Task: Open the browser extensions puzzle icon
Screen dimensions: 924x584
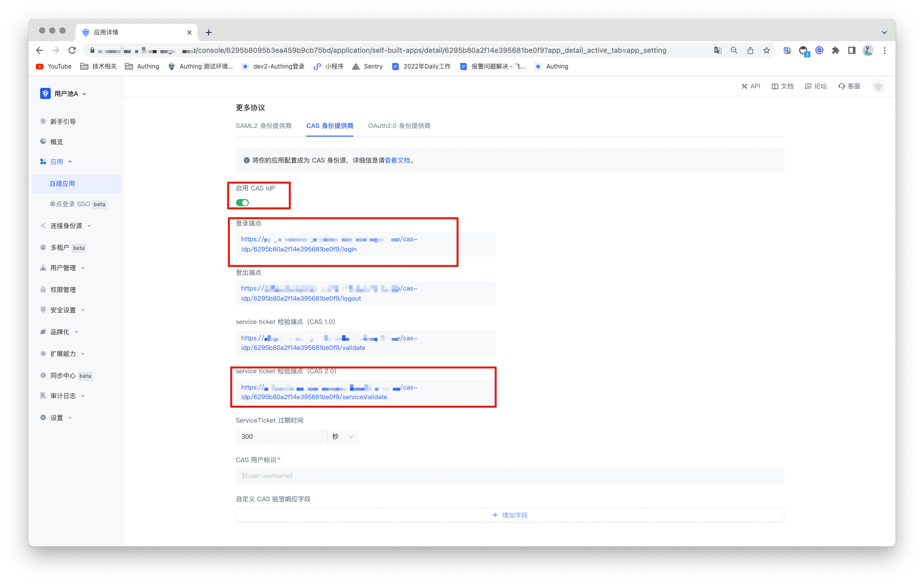Action: point(836,50)
